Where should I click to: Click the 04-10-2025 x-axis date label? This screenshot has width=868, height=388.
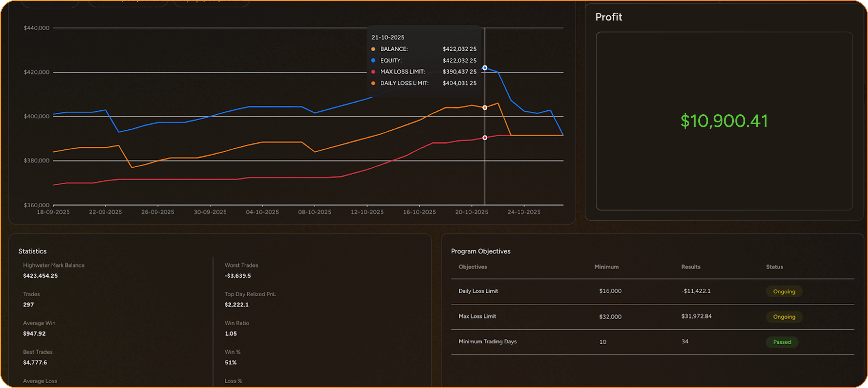(262, 212)
